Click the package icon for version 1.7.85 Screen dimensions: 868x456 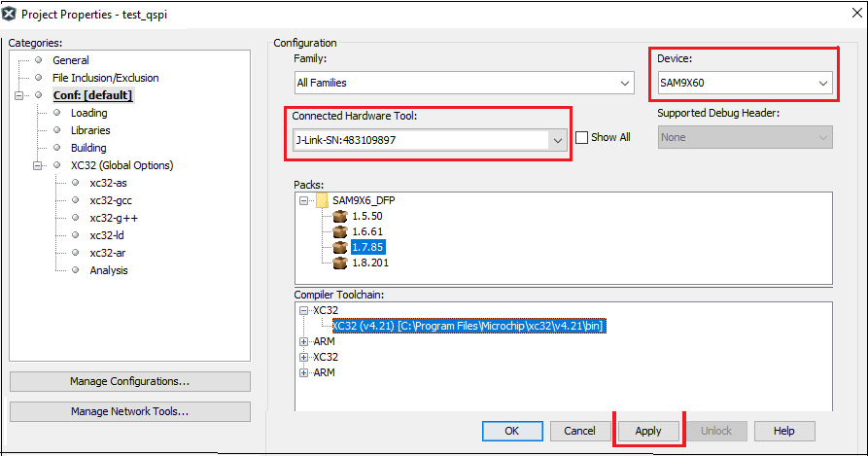click(x=340, y=247)
